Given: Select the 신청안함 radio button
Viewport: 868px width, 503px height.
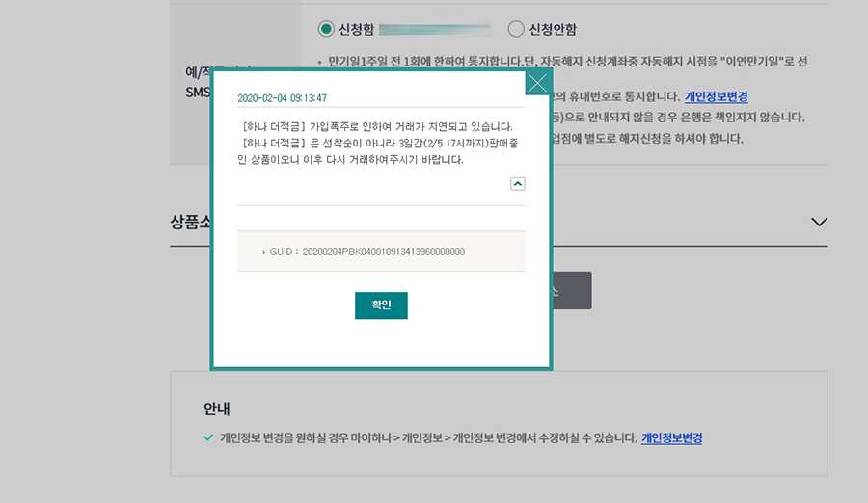Looking at the screenshot, I should pyautogui.click(x=515, y=29).
